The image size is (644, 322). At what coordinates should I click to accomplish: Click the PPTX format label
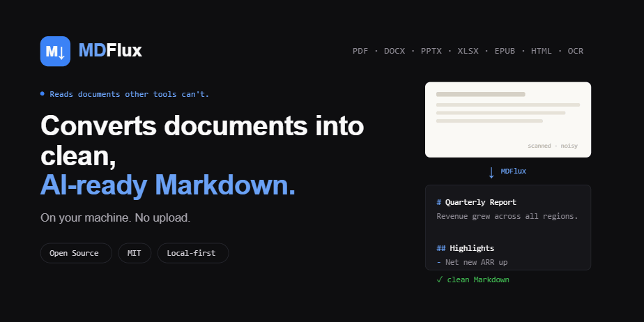(431, 52)
